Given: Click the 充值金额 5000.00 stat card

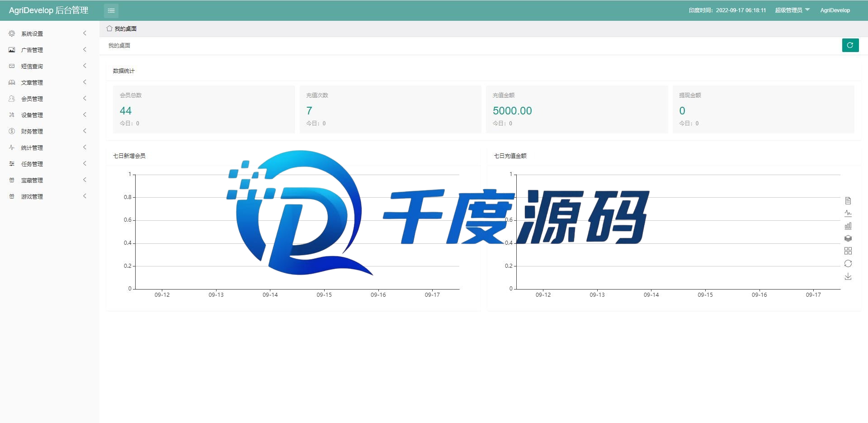Looking at the screenshot, I should [577, 109].
